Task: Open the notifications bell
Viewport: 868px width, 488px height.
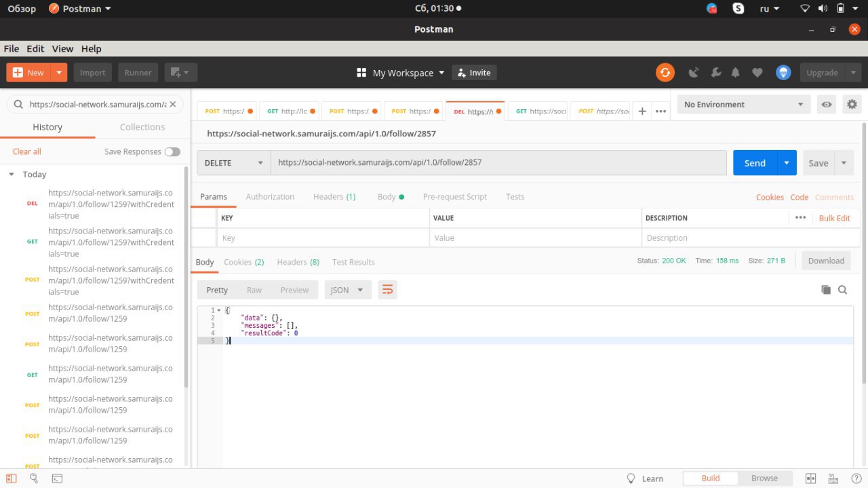Action: pos(736,73)
